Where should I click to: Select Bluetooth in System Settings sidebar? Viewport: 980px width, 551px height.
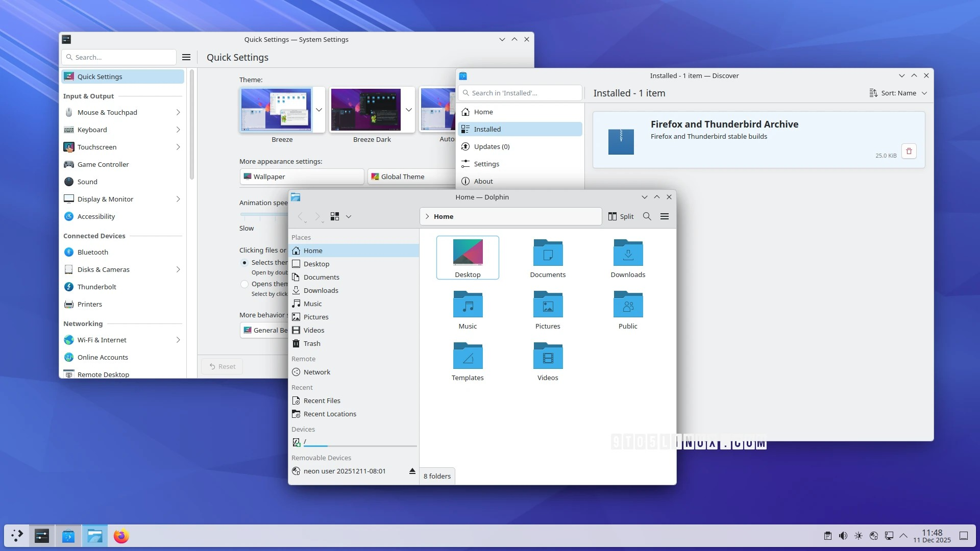(93, 252)
